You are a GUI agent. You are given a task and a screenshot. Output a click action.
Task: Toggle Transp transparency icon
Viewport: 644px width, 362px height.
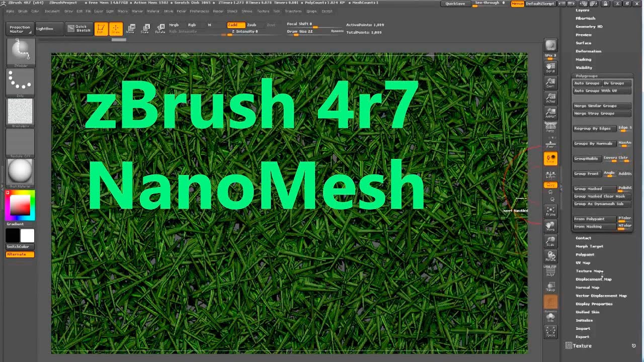pyautogui.click(x=551, y=287)
